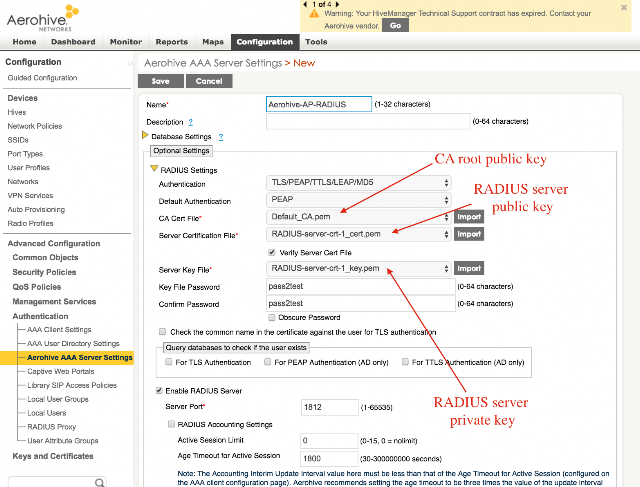Enable Obscure Password checkbox
This screenshot has width=640, height=487.
[271, 317]
